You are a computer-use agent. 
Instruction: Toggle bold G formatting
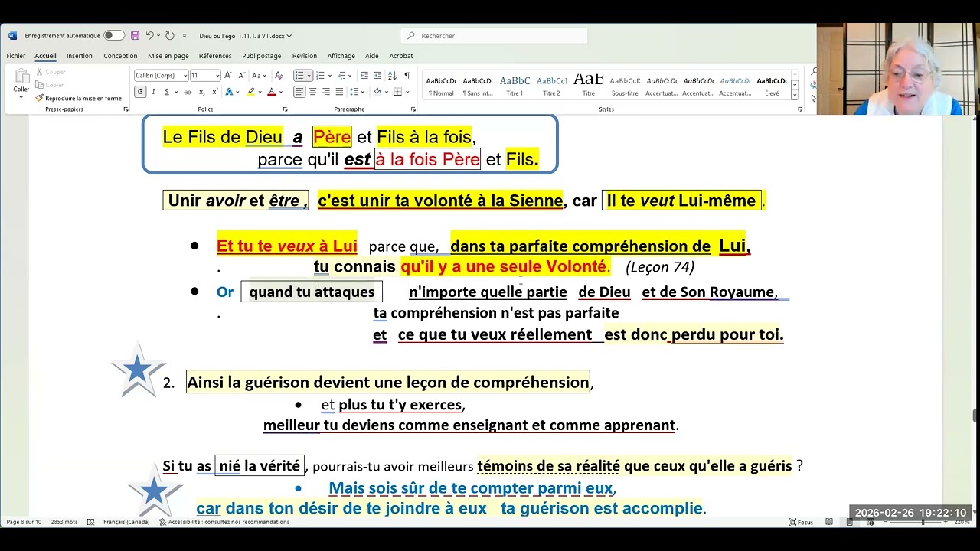click(140, 92)
